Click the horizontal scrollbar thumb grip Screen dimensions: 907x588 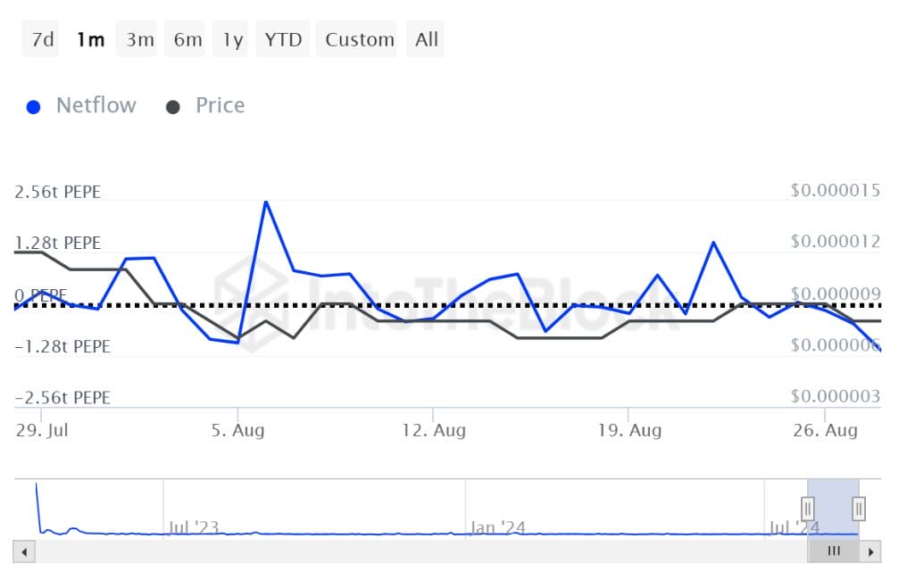point(834,551)
